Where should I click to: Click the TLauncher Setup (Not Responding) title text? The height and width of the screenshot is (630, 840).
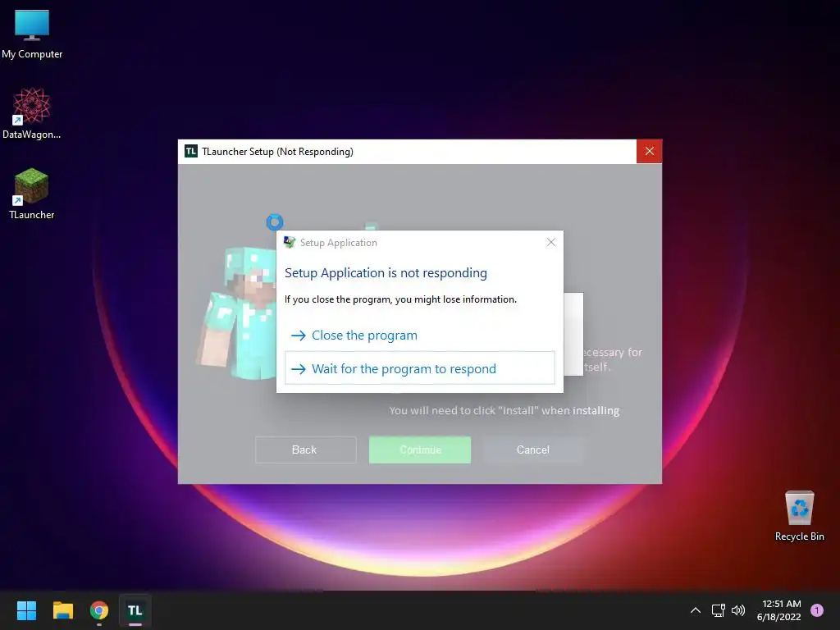[277, 152]
